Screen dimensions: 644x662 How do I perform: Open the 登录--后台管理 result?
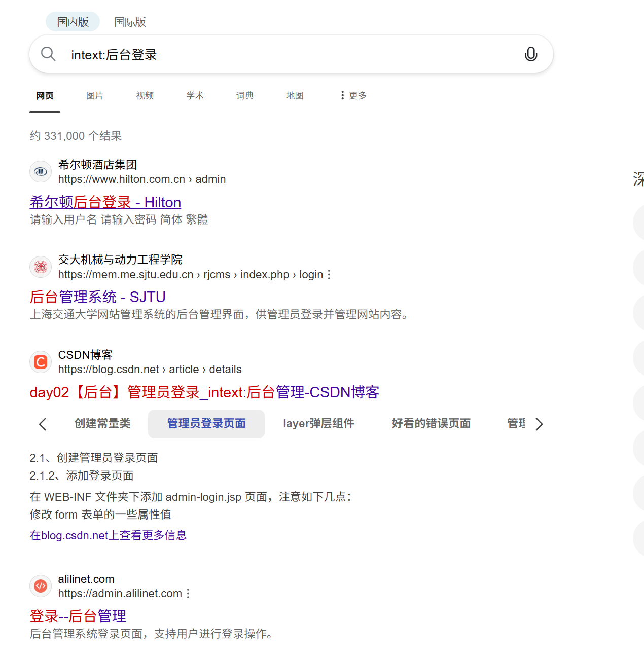(x=78, y=616)
